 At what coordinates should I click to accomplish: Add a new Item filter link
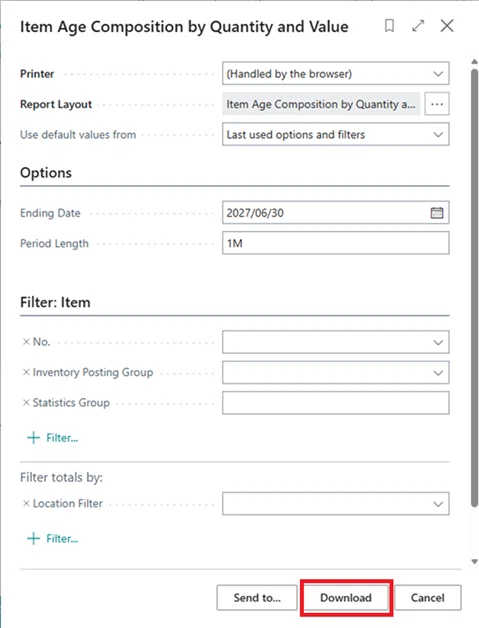point(52,438)
